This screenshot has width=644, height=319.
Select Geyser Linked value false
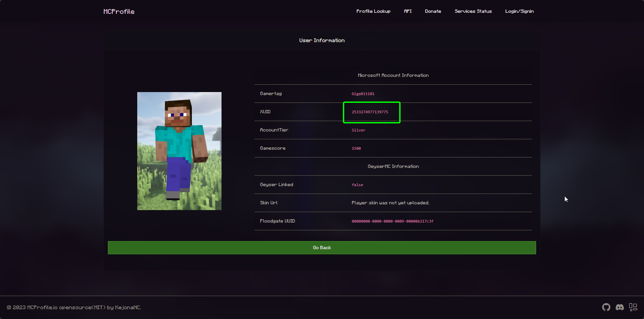point(357,185)
